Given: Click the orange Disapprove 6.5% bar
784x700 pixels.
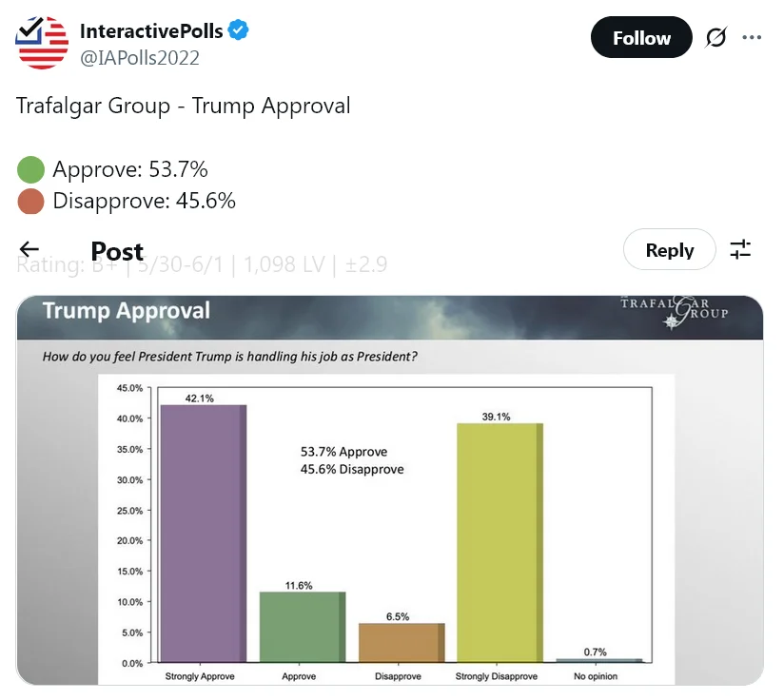Looking at the screenshot, I should point(401,642).
